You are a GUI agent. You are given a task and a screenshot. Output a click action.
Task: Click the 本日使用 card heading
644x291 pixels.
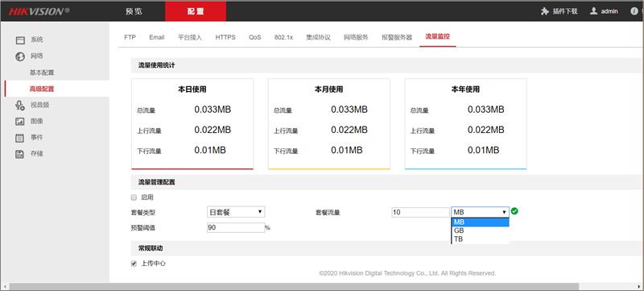(192, 89)
